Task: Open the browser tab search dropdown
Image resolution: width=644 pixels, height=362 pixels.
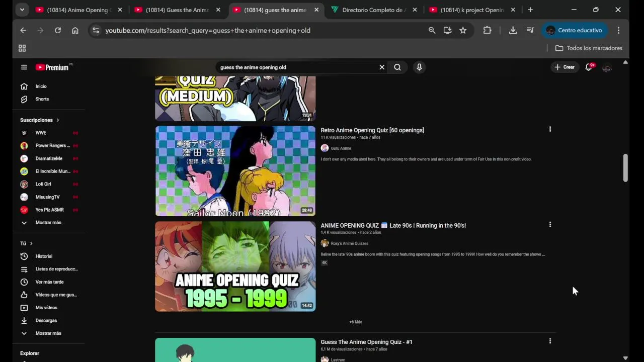Action: [x=22, y=10]
